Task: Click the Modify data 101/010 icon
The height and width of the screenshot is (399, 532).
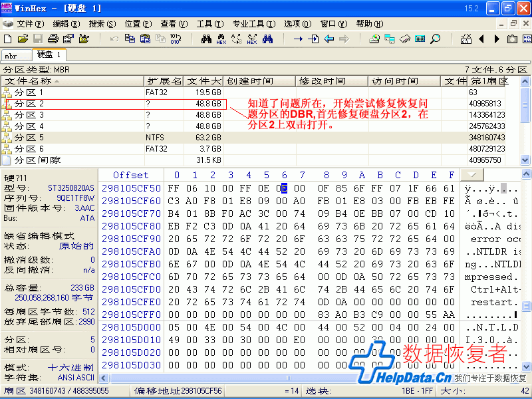Action: point(176,39)
